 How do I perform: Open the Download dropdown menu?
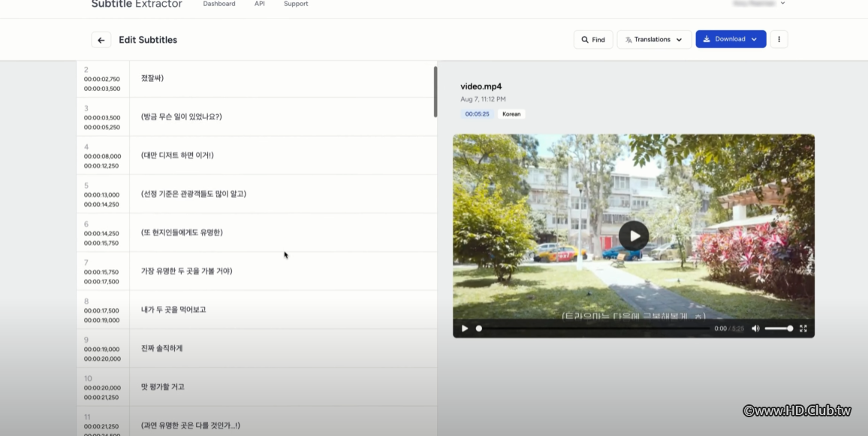730,40
